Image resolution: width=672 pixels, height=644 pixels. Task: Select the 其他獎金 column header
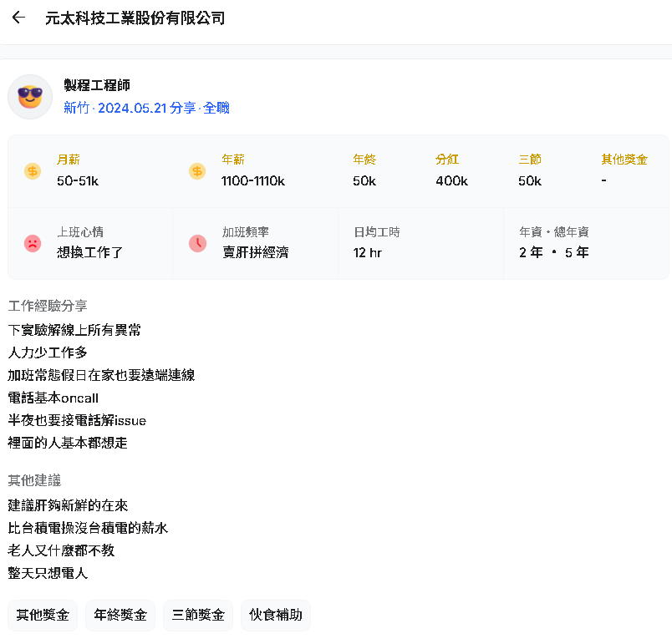pos(624,160)
